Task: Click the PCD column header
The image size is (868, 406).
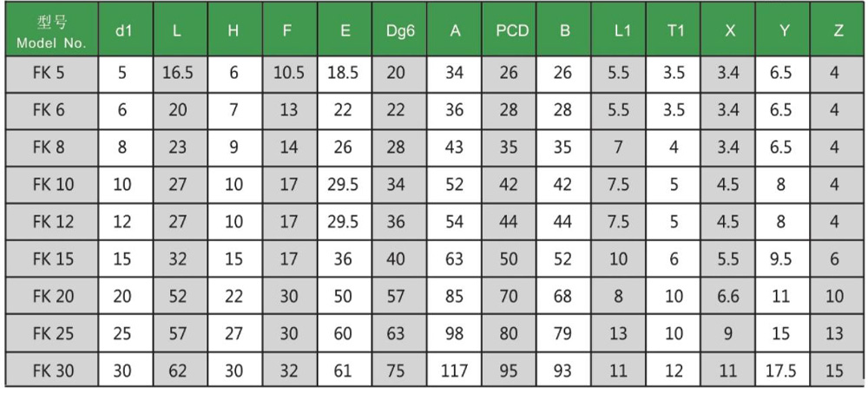Action: click(x=510, y=29)
